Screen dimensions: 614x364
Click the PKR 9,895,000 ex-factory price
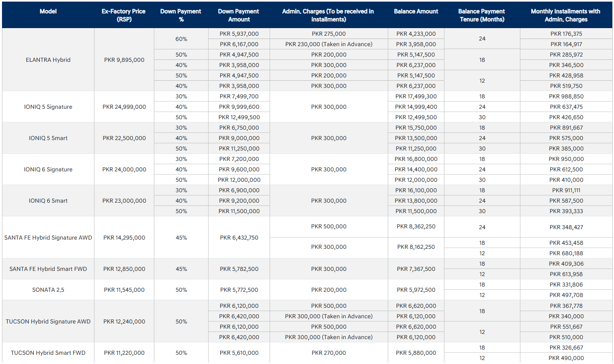pos(124,60)
